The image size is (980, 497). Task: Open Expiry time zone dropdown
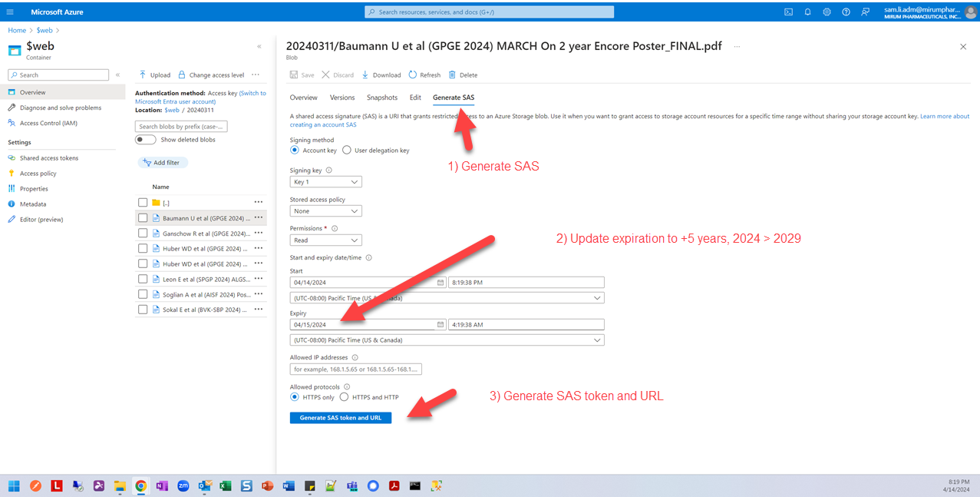(x=447, y=340)
